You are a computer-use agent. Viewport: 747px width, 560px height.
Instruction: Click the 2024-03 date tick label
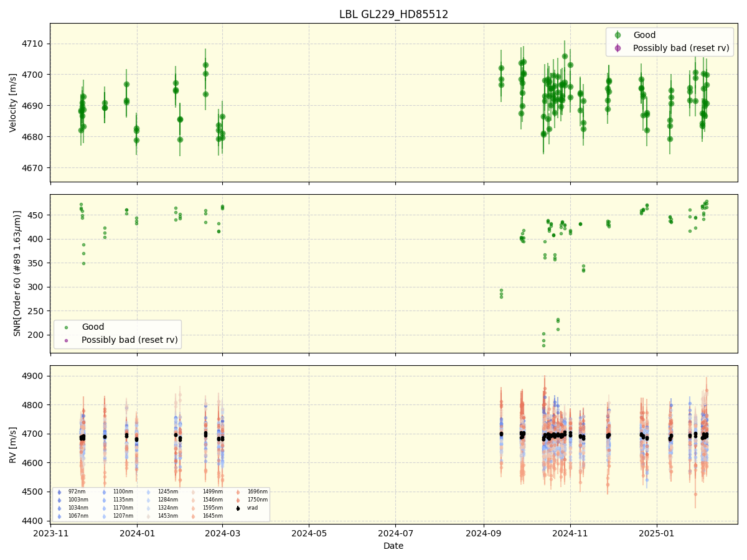click(x=222, y=533)
